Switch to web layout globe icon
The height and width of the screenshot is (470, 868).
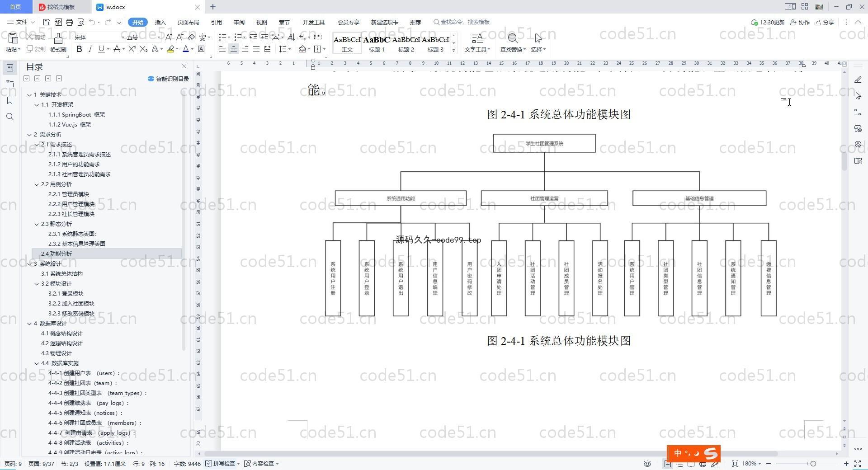click(x=703, y=464)
